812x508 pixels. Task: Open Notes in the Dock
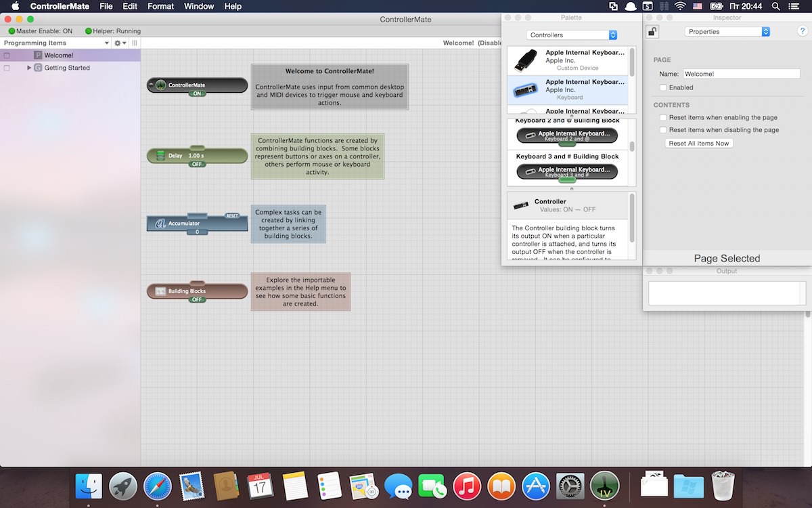coord(296,486)
